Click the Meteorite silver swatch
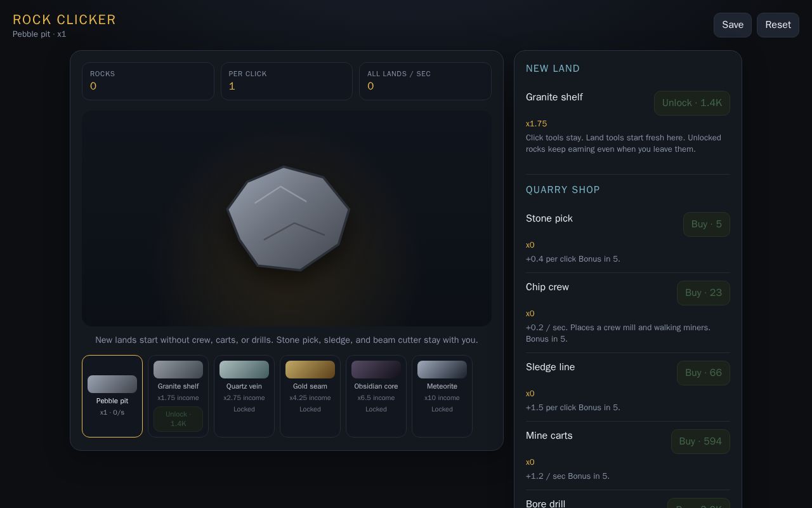 442,370
